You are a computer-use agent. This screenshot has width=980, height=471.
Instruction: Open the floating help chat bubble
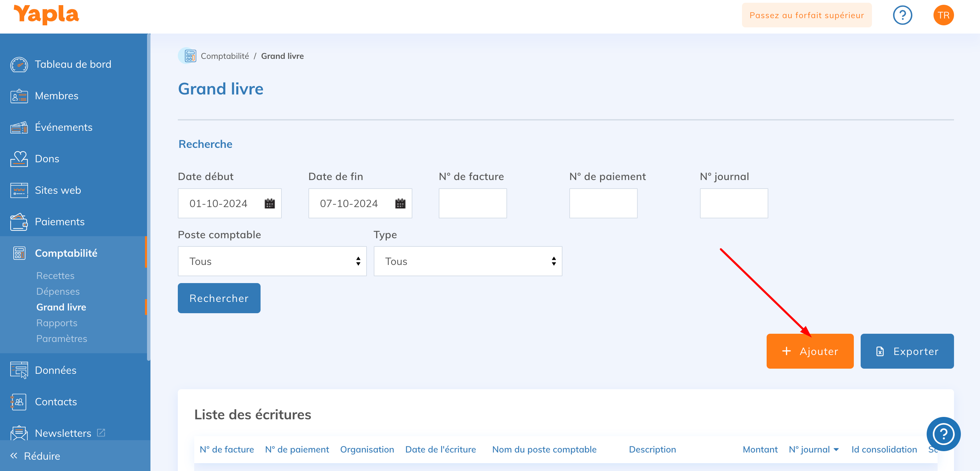pyautogui.click(x=943, y=434)
